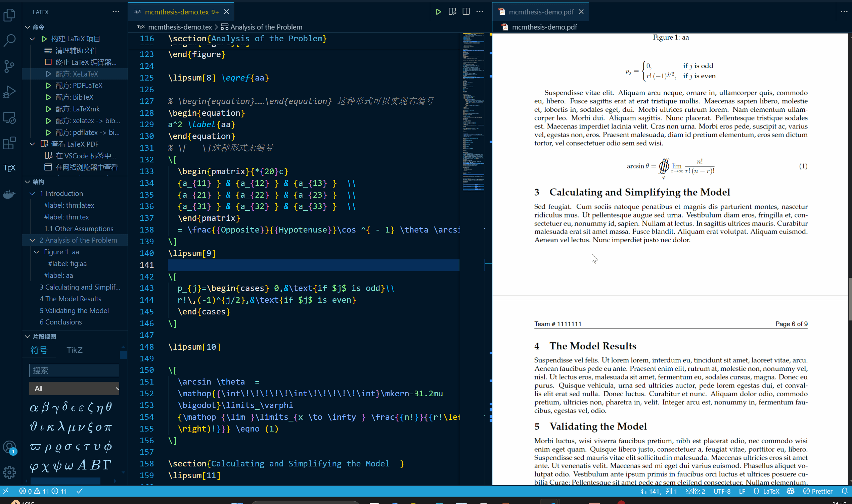Switch to the TikZ snippet tab
852x504 pixels.
(75, 350)
